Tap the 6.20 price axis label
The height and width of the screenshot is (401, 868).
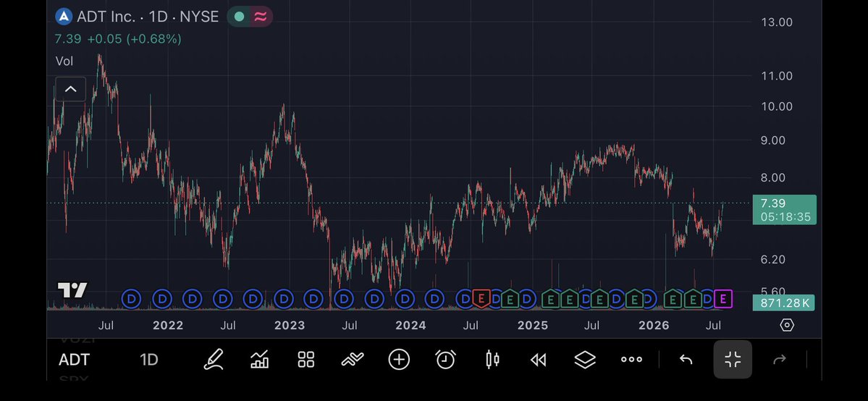tap(773, 260)
